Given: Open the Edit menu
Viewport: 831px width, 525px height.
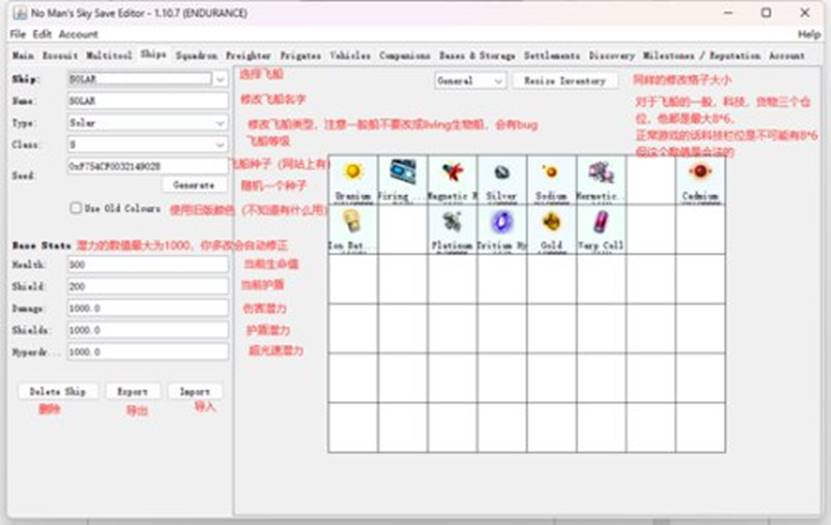Looking at the screenshot, I should point(42,34).
